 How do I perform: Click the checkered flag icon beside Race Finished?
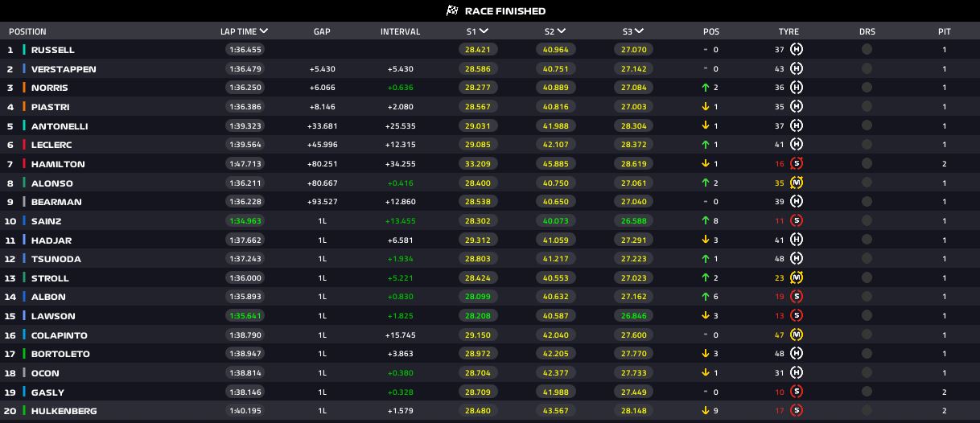(x=451, y=11)
